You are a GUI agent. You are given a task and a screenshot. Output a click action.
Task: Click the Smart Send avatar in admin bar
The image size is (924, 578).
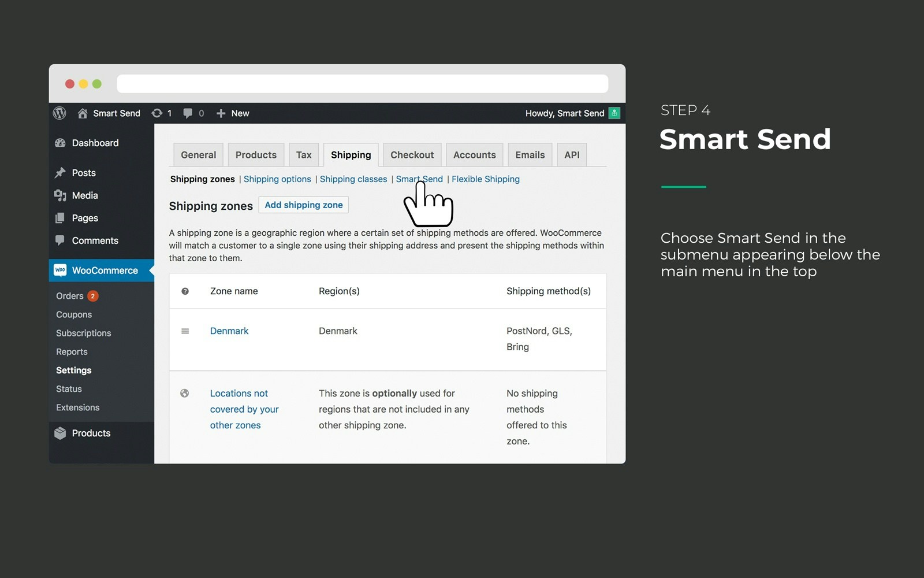[x=614, y=113]
